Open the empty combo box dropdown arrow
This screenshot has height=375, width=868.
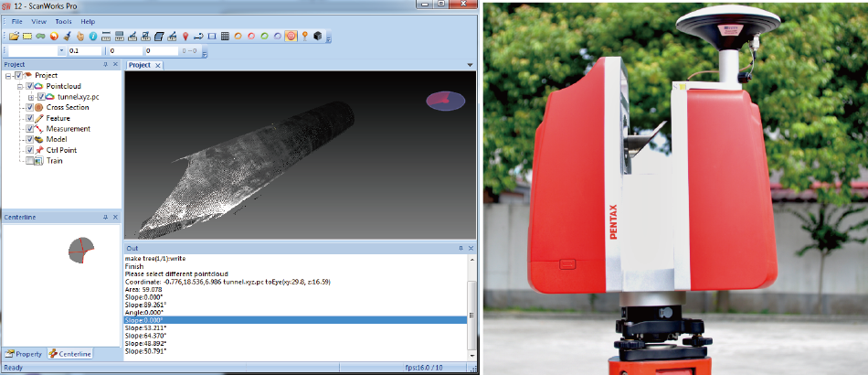(61, 51)
